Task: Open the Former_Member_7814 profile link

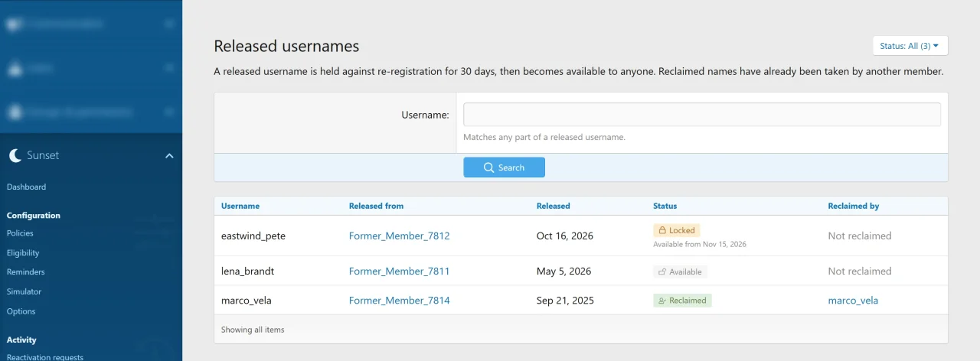Action: (400, 301)
